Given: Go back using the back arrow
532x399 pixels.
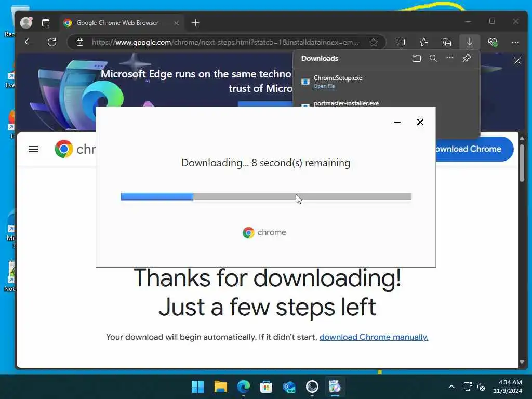Looking at the screenshot, I should click(x=29, y=42).
